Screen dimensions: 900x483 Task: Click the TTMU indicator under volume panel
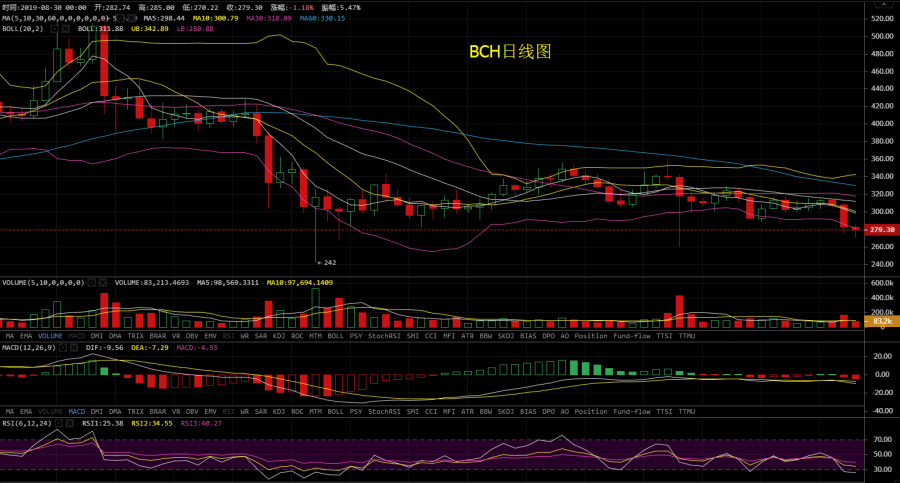tap(687, 336)
